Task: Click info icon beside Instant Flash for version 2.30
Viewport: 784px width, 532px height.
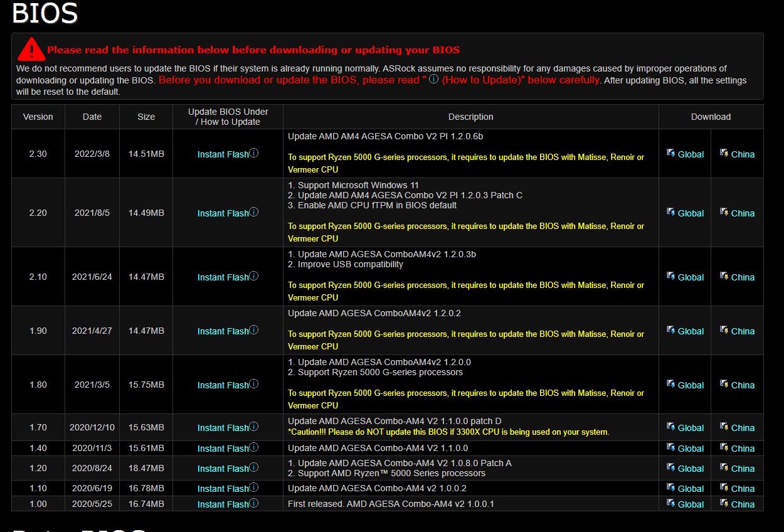Action: pyautogui.click(x=254, y=153)
